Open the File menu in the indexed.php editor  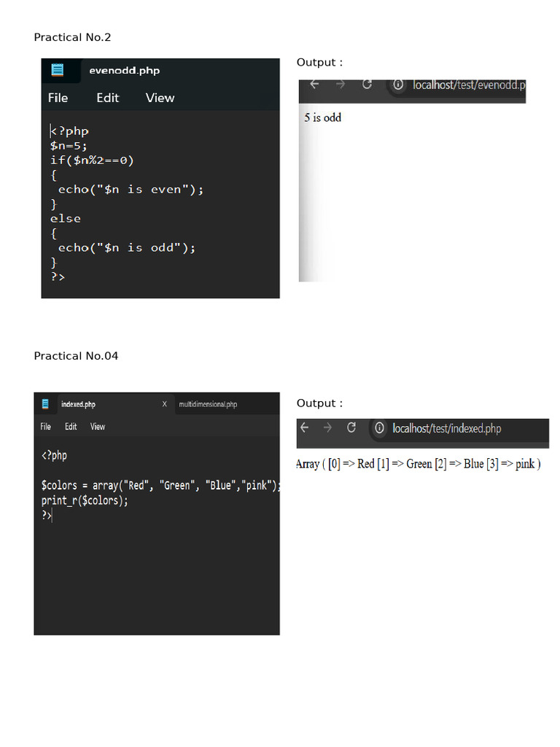click(x=46, y=427)
